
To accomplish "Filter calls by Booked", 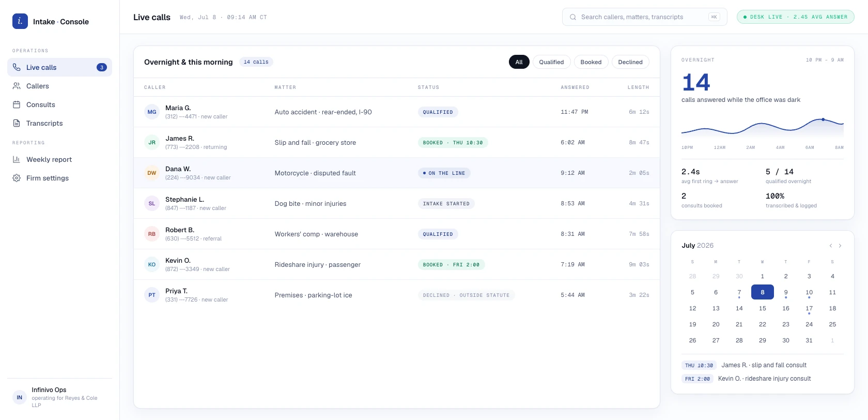I will point(591,62).
